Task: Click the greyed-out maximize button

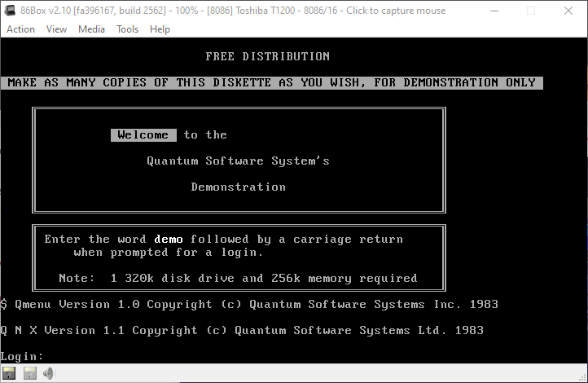Action: pos(530,11)
